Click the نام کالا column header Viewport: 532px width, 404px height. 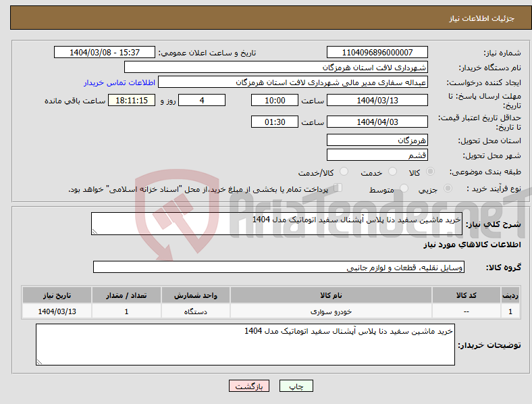click(x=331, y=295)
